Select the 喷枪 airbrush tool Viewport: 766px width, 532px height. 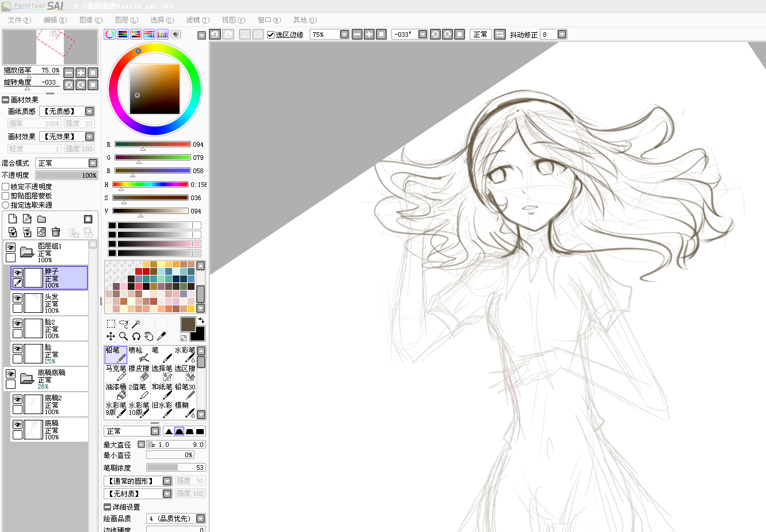[139, 354]
